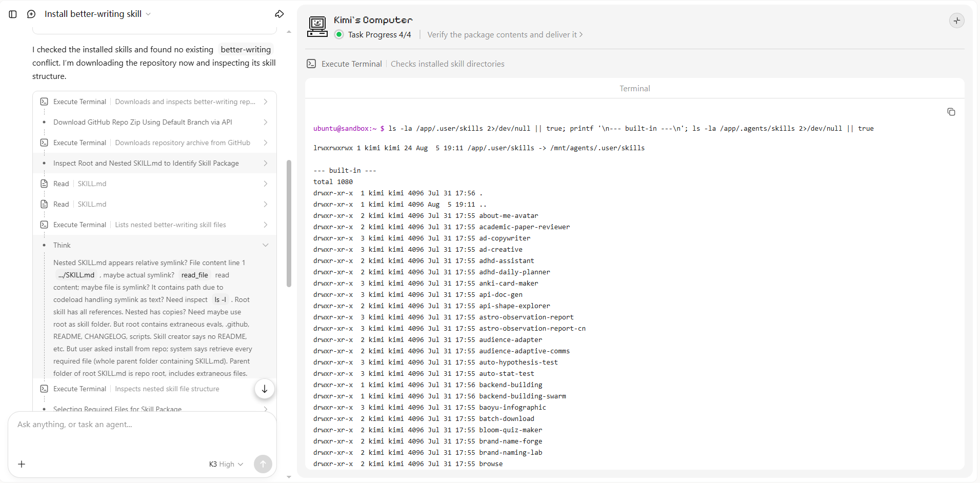
Task: Click the send arrow button
Action: (x=263, y=464)
